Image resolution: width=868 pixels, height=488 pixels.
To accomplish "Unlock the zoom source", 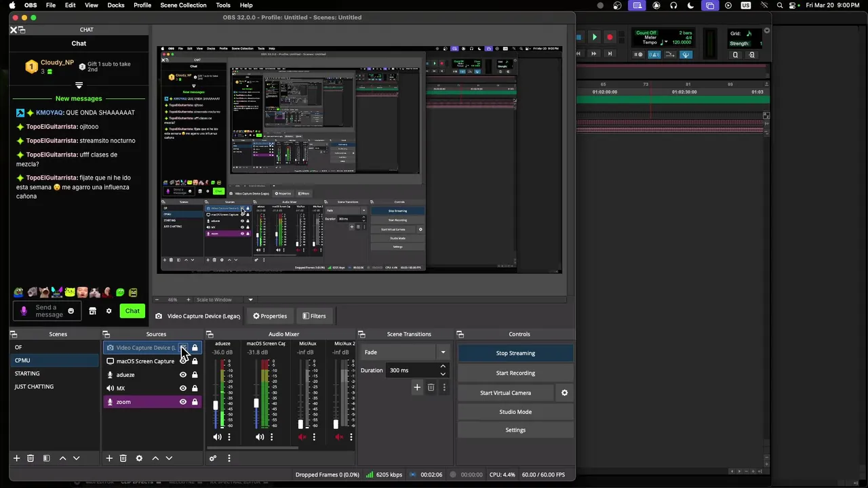I will pyautogui.click(x=195, y=402).
